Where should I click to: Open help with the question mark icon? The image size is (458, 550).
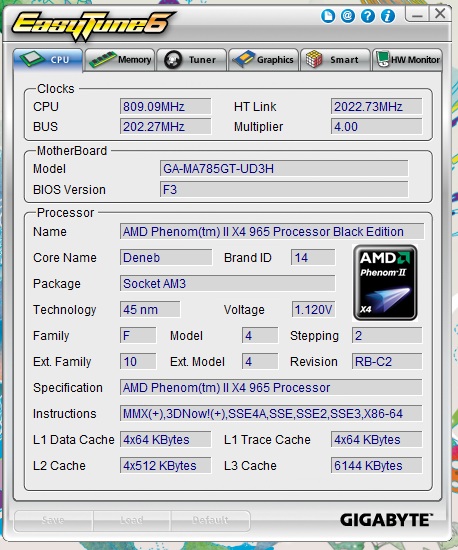[368, 16]
